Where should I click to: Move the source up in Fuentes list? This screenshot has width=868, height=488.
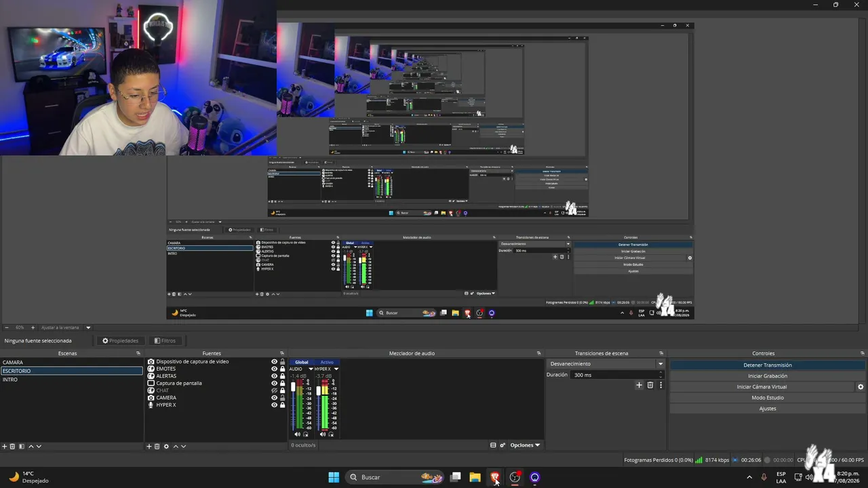176,446
